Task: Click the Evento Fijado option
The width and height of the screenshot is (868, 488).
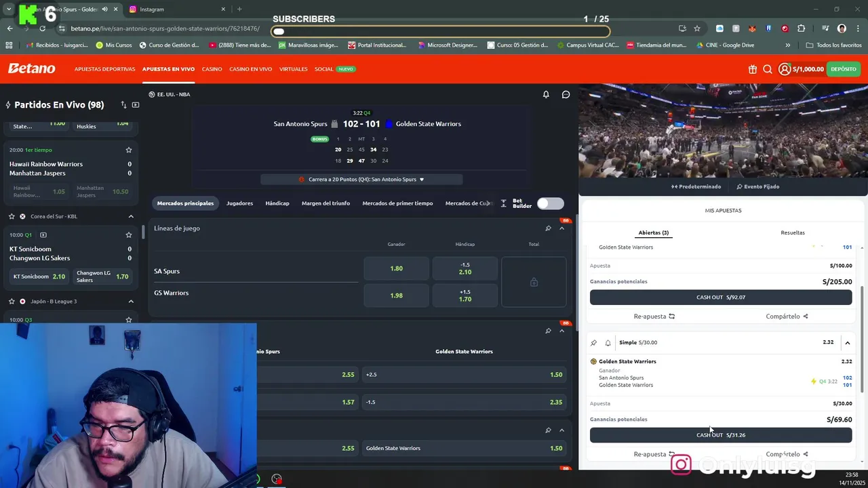Action: click(757, 186)
